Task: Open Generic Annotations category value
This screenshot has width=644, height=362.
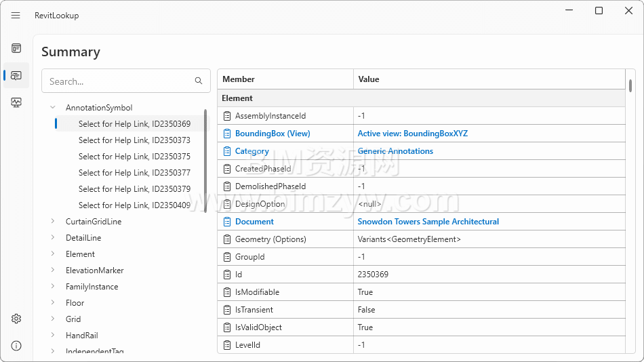Action: 395,151
